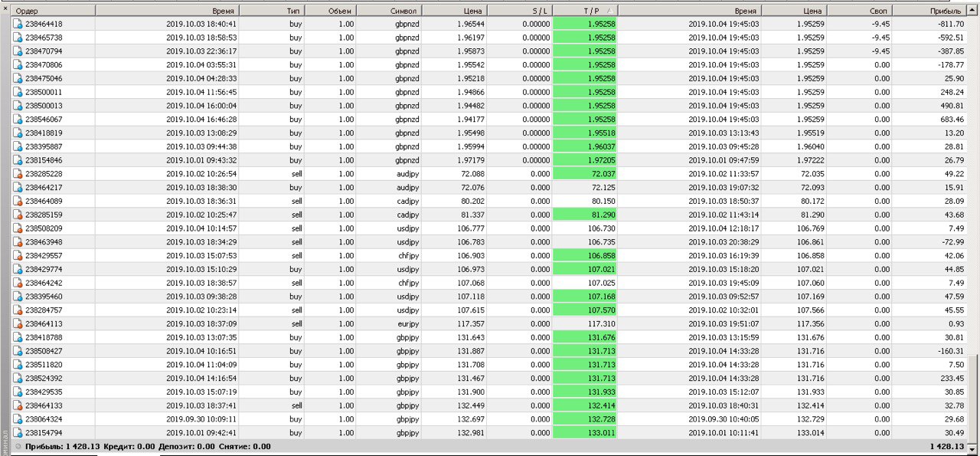
Task: Click the sell icon of order 238285159
Action: point(18,215)
